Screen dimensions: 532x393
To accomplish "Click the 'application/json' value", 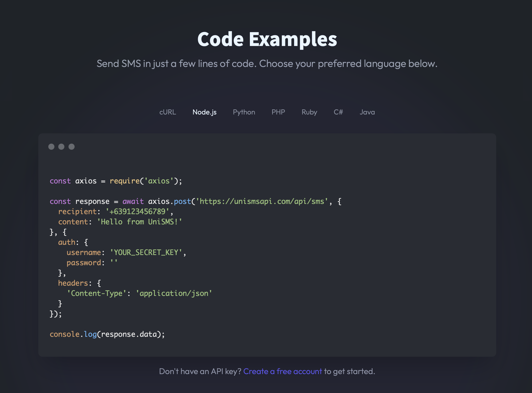I will pyautogui.click(x=174, y=293).
